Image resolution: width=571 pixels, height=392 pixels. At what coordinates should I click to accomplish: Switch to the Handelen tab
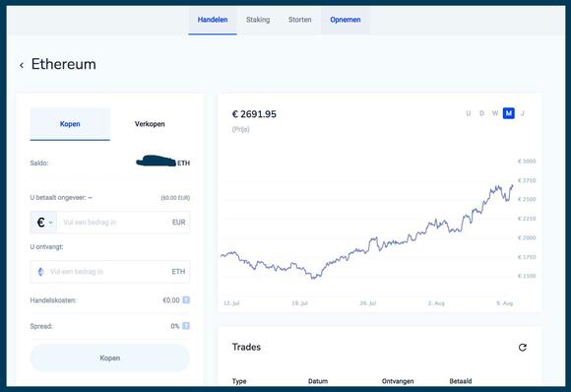pyautogui.click(x=213, y=20)
